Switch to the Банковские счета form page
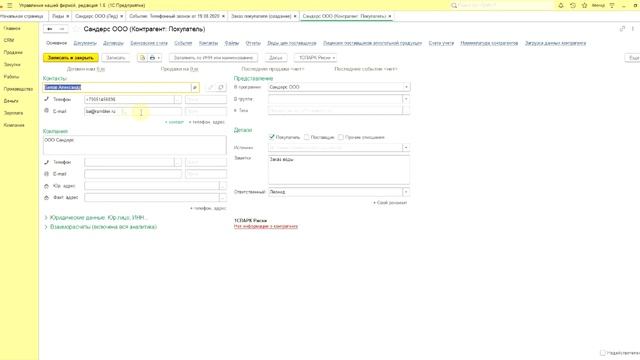Image resolution: width=640 pixels, height=360 pixels. click(149, 43)
